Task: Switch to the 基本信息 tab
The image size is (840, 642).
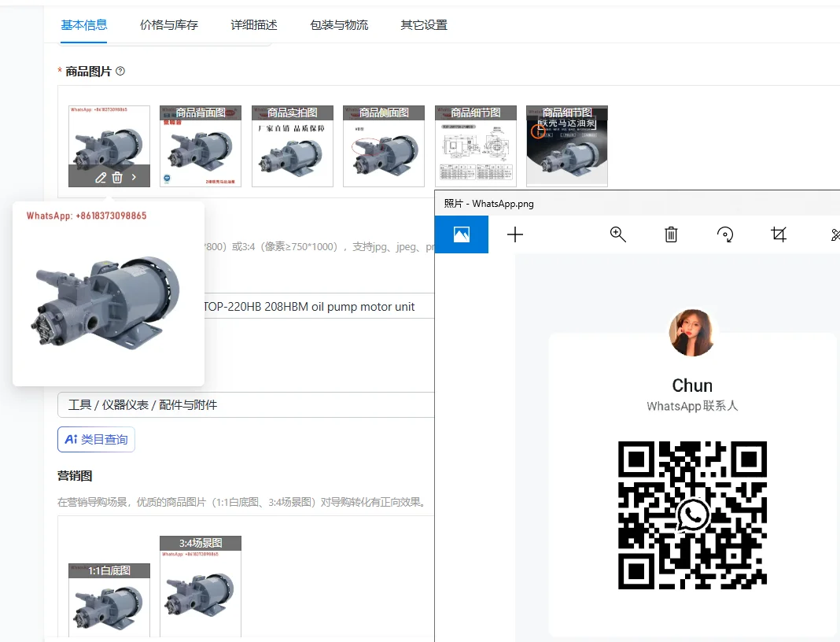Action: pyautogui.click(x=83, y=24)
